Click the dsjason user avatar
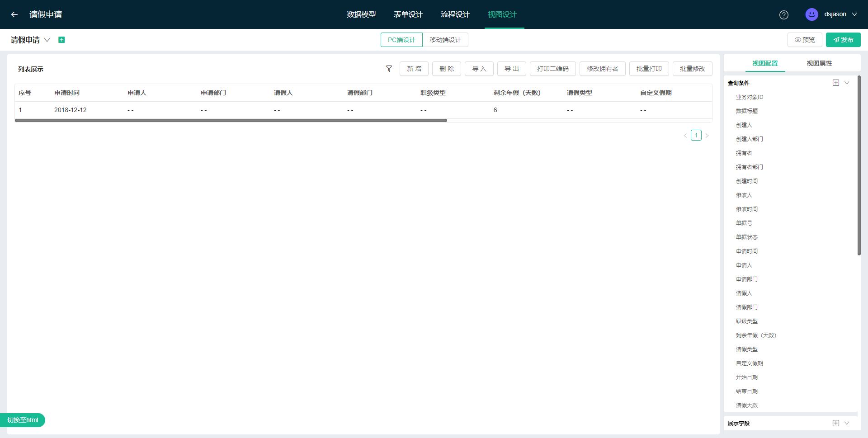The image size is (868, 438). pos(812,14)
